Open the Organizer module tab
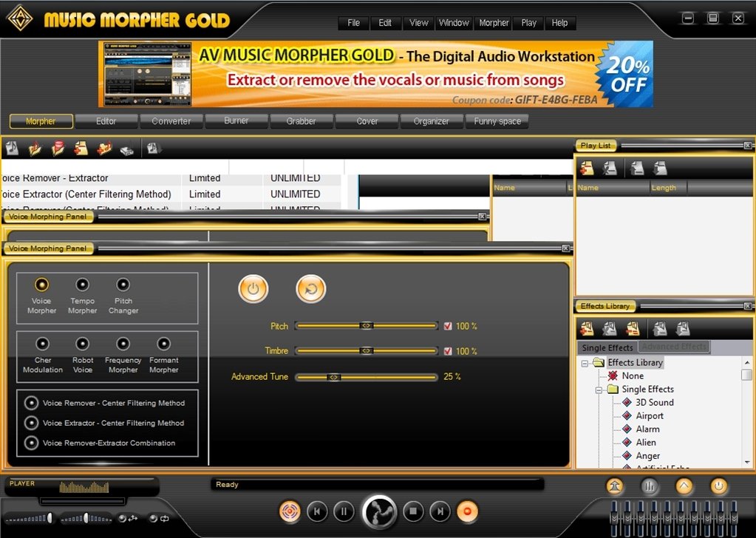This screenshot has width=756, height=538. coord(432,121)
